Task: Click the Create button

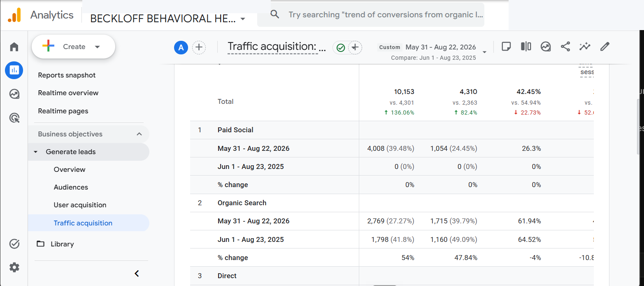Action: pyautogui.click(x=73, y=47)
